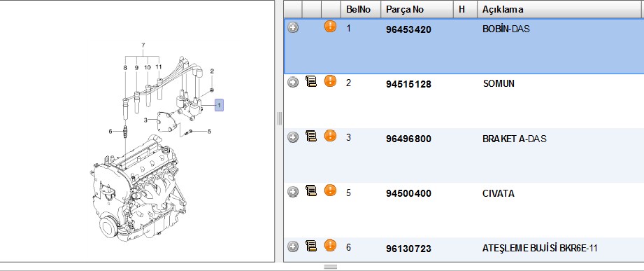
Task: Click BOBİN-DAS description text
Action: (x=506, y=29)
